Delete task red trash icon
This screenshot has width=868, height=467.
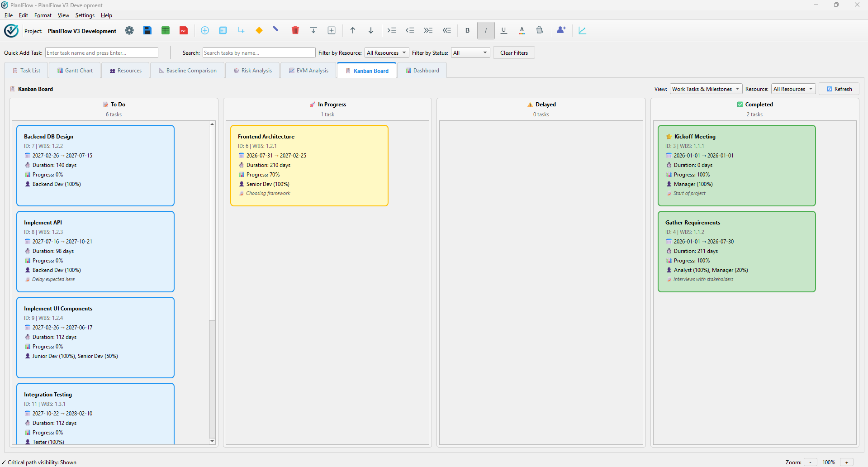[x=295, y=30]
